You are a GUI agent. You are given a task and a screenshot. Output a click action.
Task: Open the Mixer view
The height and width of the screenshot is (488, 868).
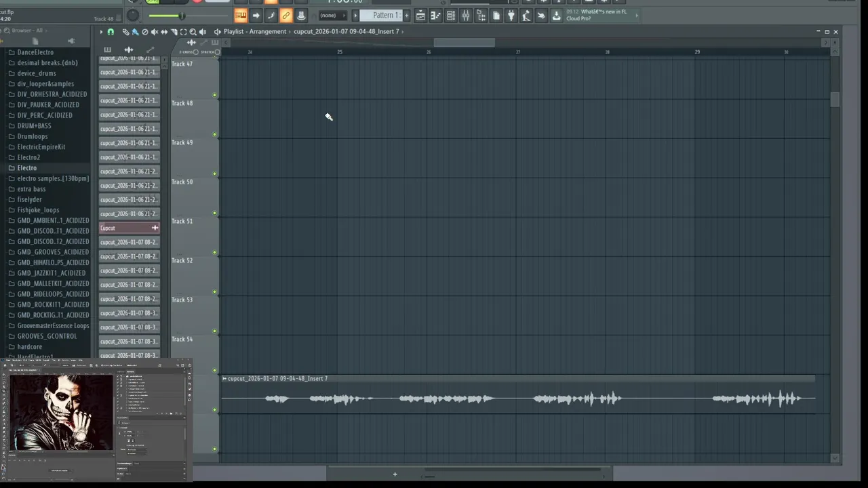pos(466,16)
